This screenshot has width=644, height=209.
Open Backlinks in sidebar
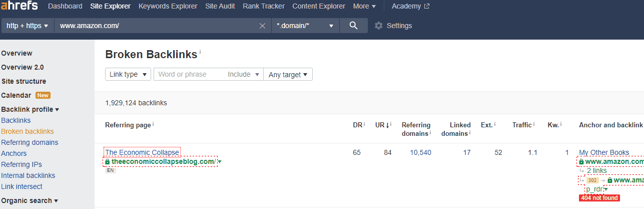(x=16, y=120)
